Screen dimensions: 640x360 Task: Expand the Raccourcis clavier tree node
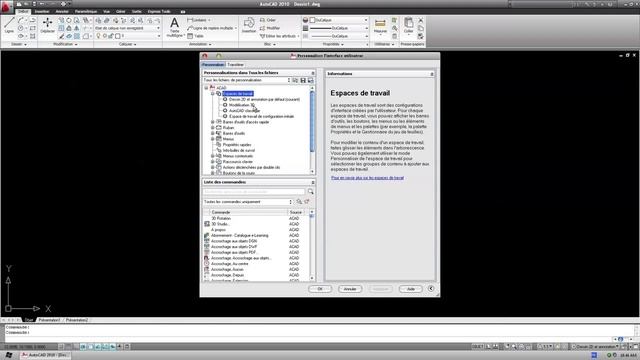pyautogui.click(x=213, y=162)
